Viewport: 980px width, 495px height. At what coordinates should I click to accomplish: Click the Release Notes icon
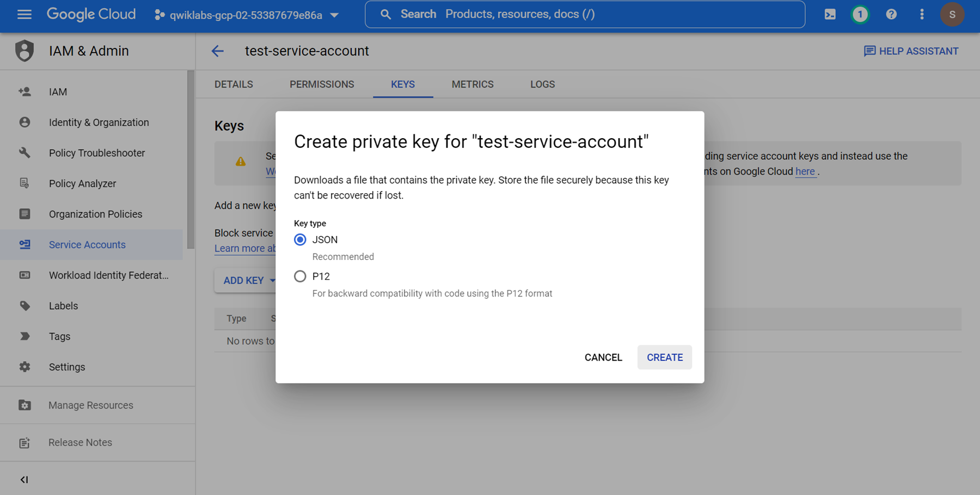point(24,443)
